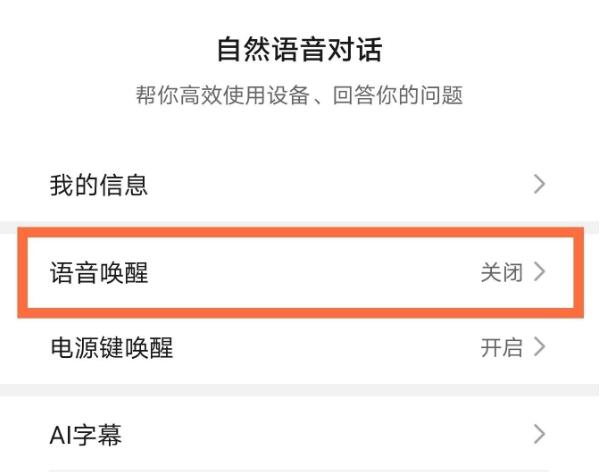600x476 pixels.
Task: Click the orange highlighted box around 语音唤醒
Action: click(300, 239)
